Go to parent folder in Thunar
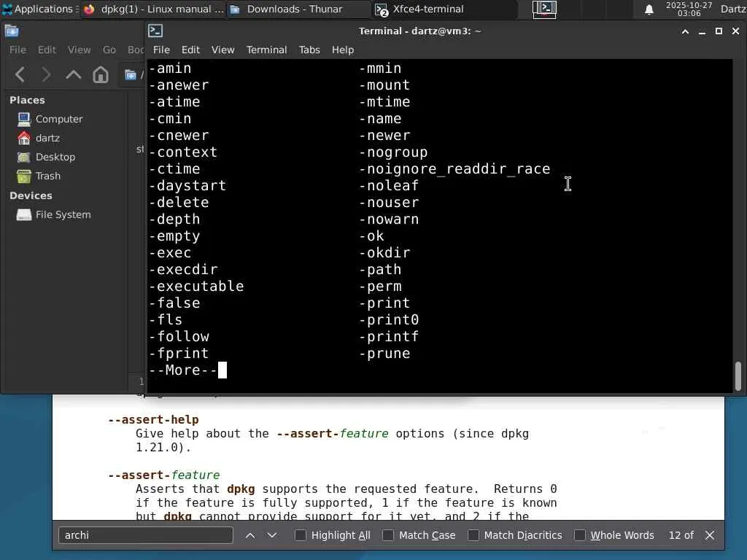This screenshot has width=747, height=560. click(x=74, y=74)
